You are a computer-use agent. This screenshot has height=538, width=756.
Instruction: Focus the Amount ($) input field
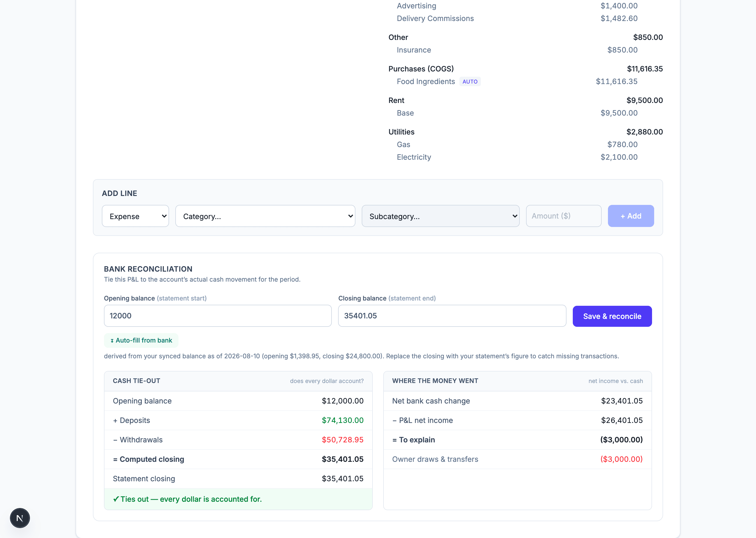click(x=564, y=216)
